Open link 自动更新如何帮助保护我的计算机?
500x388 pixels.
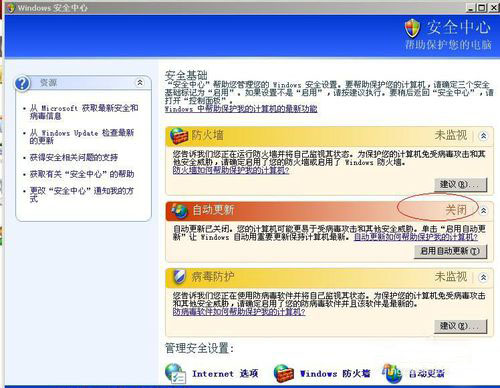[x=416, y=237]
